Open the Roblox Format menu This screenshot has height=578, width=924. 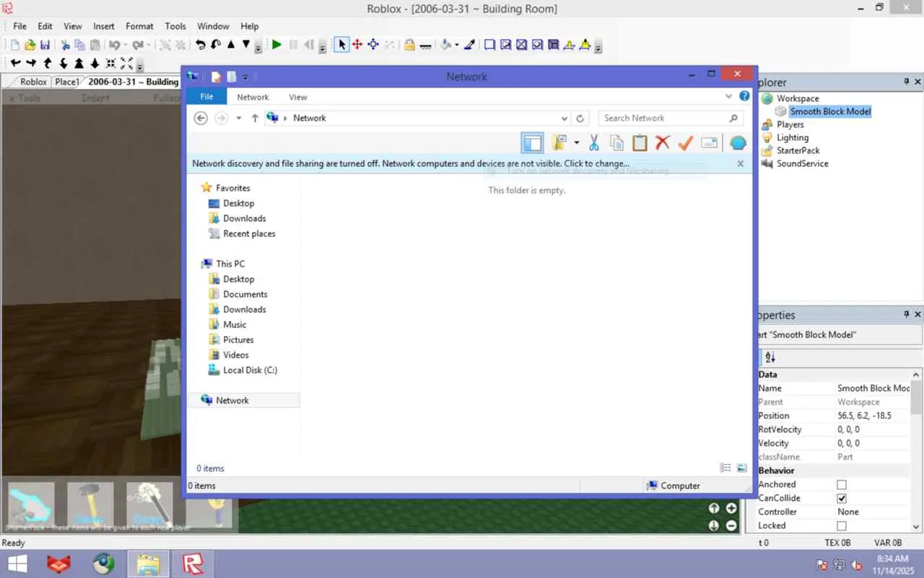(139, 26)
